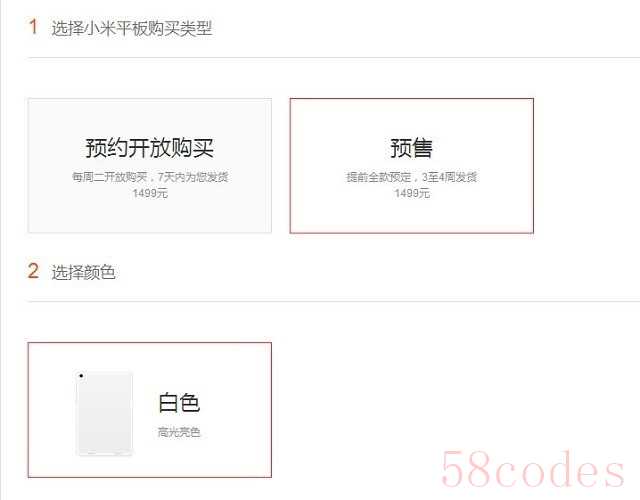Click the 白色 color name label
The image size is (640, 500).
pyautogui.click(x=179, y=402)
